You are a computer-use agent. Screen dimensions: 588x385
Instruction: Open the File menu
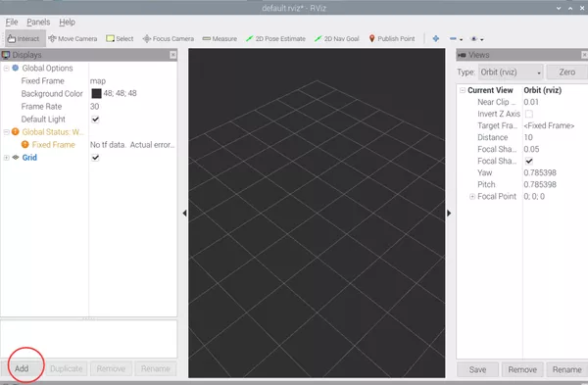(x=12, y=23)
